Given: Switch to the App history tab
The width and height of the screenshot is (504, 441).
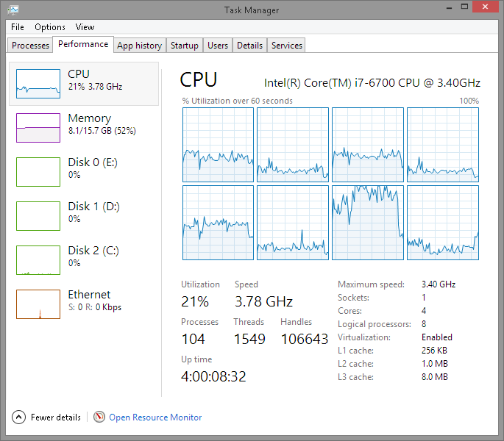Looking at the screenshot, I should pyautogui.click(x=139, y=46).
